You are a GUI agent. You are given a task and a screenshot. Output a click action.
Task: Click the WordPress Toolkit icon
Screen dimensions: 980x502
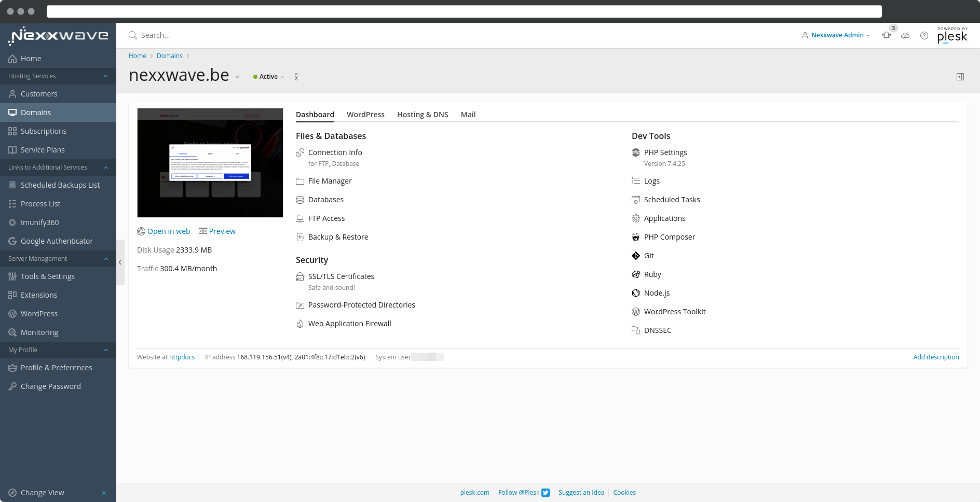click(x=636, y=312)
